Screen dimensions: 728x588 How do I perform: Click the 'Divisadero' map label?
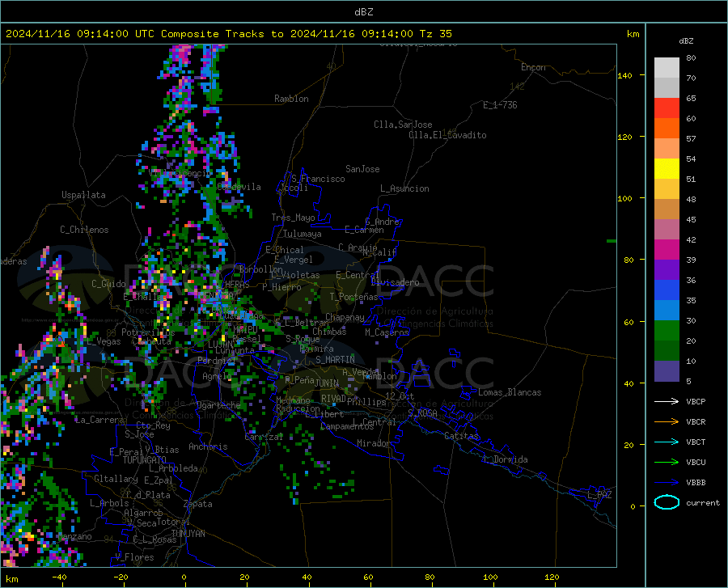[x=395, y=282]
